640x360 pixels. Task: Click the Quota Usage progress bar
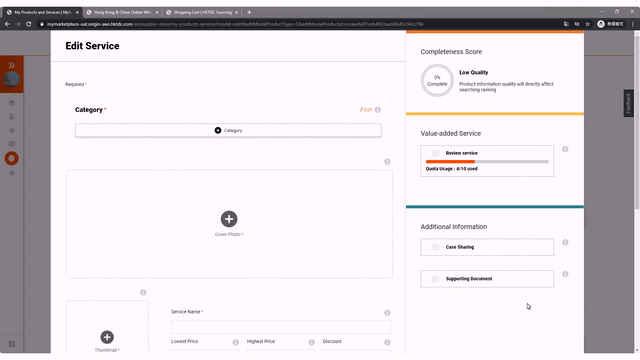(x=487, y=162)
